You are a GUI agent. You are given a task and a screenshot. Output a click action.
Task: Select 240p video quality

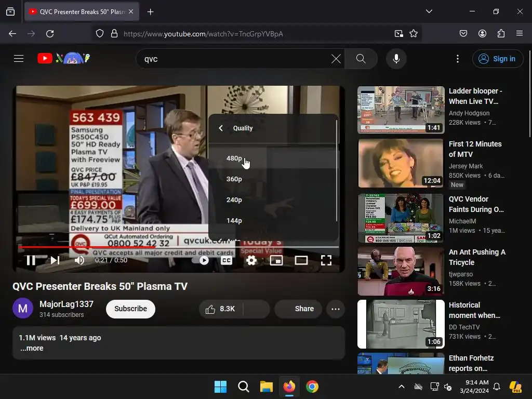273,200
